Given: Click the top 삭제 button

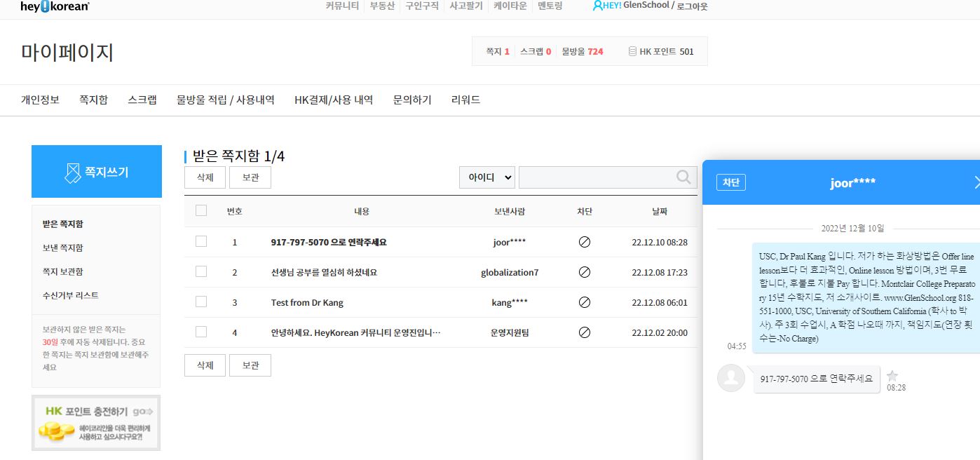Looking at the screenshot, I should click(x=205, y=177).
